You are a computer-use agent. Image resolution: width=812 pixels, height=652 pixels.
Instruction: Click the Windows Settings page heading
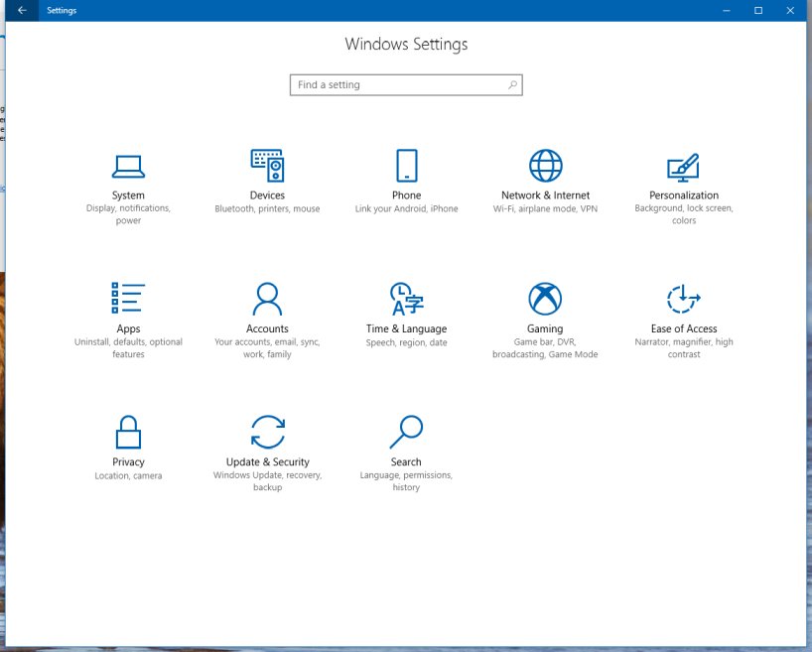click(x=406, y=45)
